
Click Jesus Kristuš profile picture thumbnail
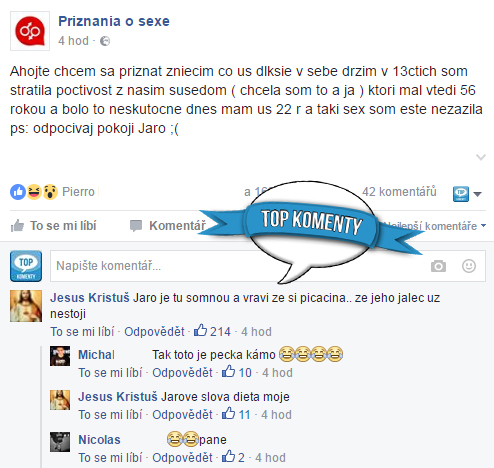[x=26, y=306]
